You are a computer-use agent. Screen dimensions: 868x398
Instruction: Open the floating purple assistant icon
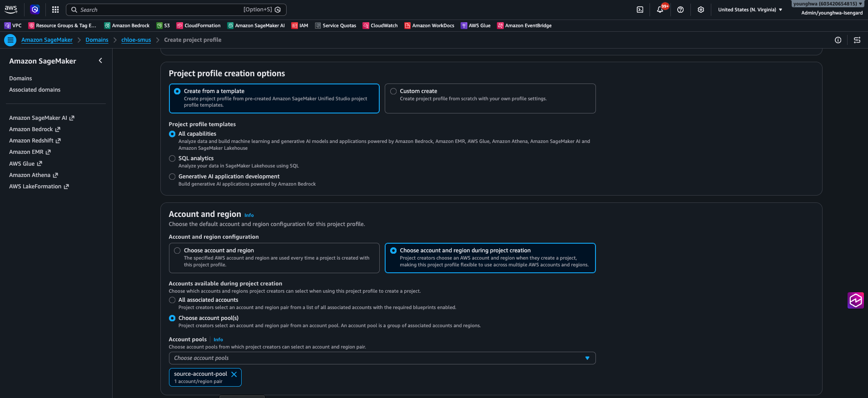pyautogui.click(x=856, y=300)
